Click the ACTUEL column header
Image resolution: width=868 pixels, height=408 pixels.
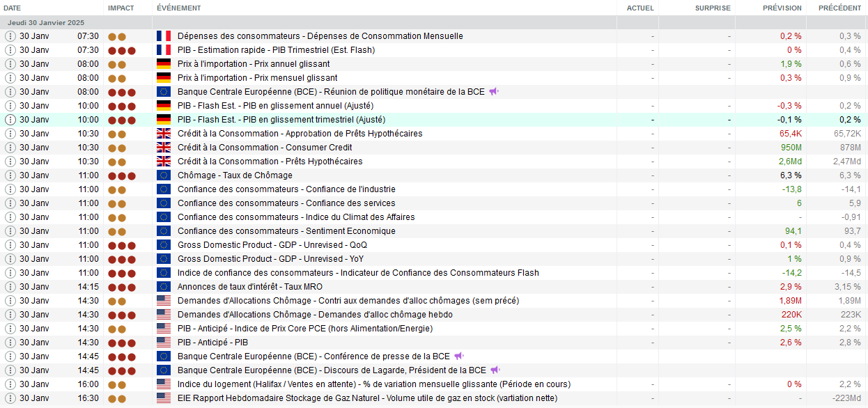coord(640,8)
